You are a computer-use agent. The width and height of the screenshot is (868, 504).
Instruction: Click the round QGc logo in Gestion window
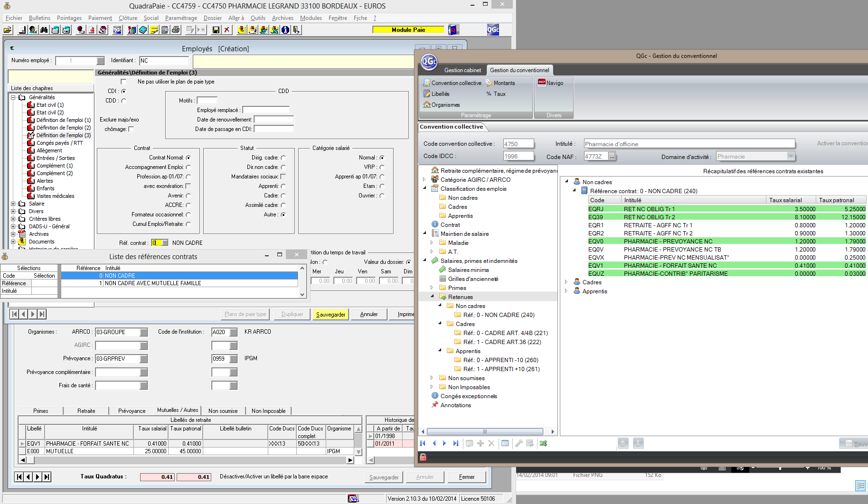pos(429,62)
